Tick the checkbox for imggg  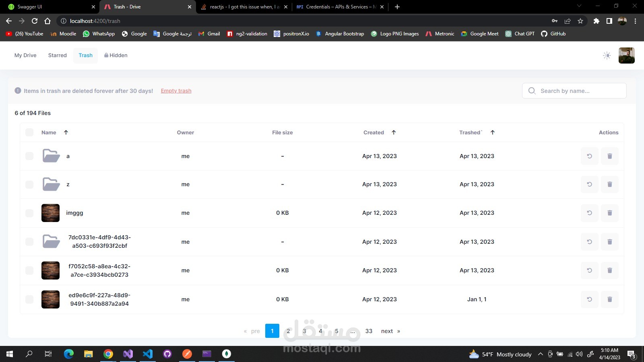pyautogui.click(x=29, y=213)
